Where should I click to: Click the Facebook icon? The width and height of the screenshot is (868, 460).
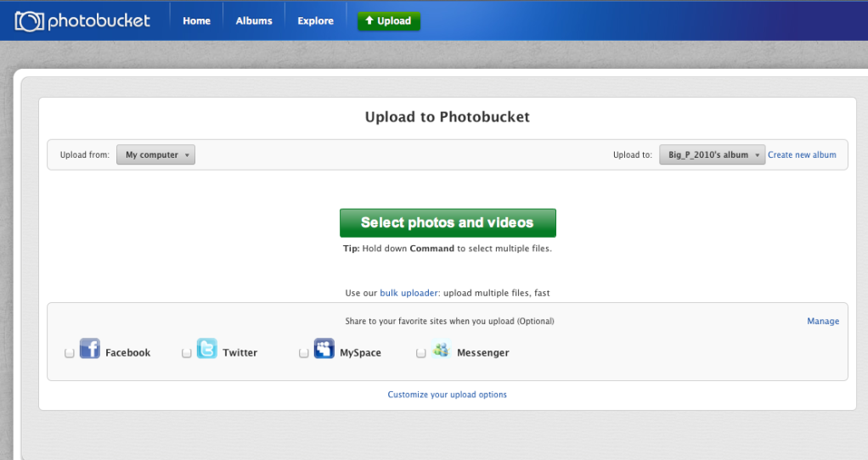tap(90, 348)
